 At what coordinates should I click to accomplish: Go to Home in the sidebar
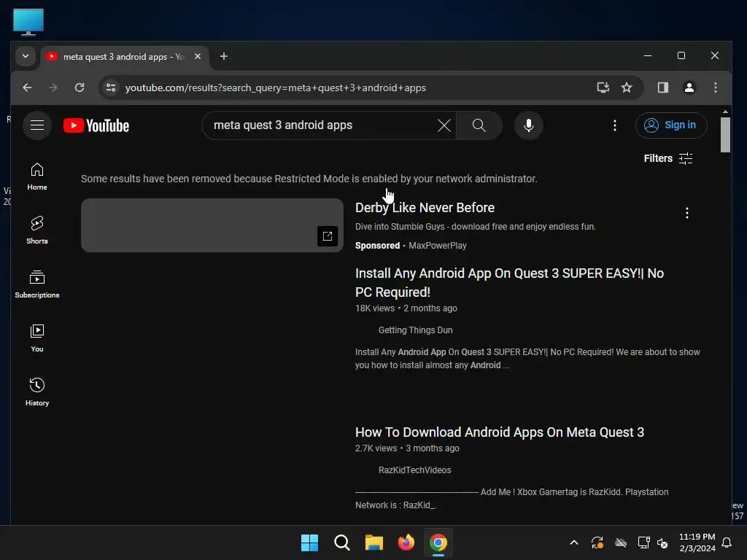point(37,176)
